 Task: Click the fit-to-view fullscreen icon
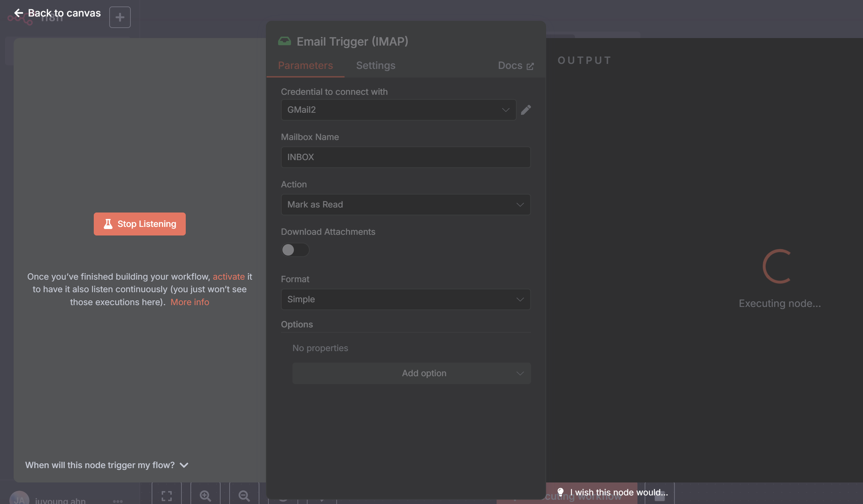[166, 496]
